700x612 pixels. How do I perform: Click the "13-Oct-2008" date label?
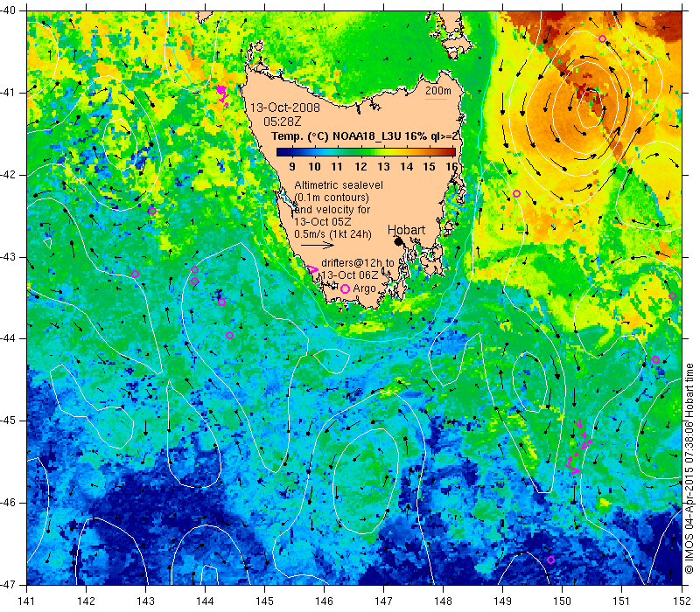(x=285, y=108)
